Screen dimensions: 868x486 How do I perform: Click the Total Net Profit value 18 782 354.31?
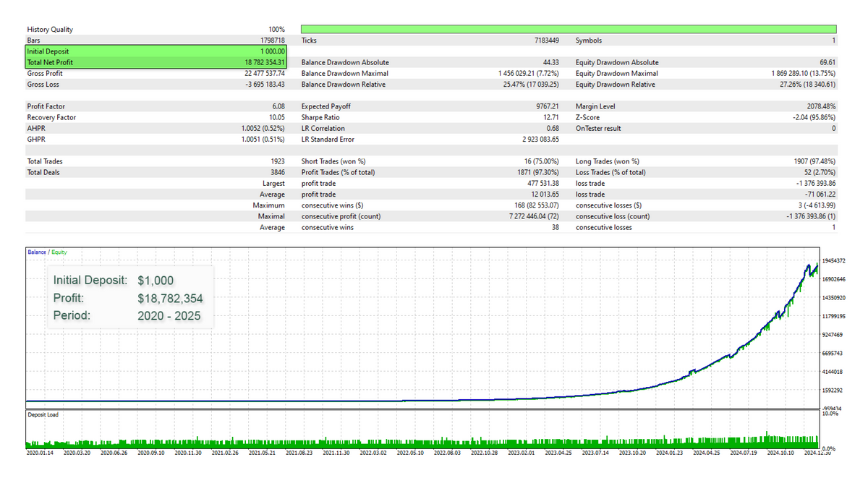pos(263,62)
